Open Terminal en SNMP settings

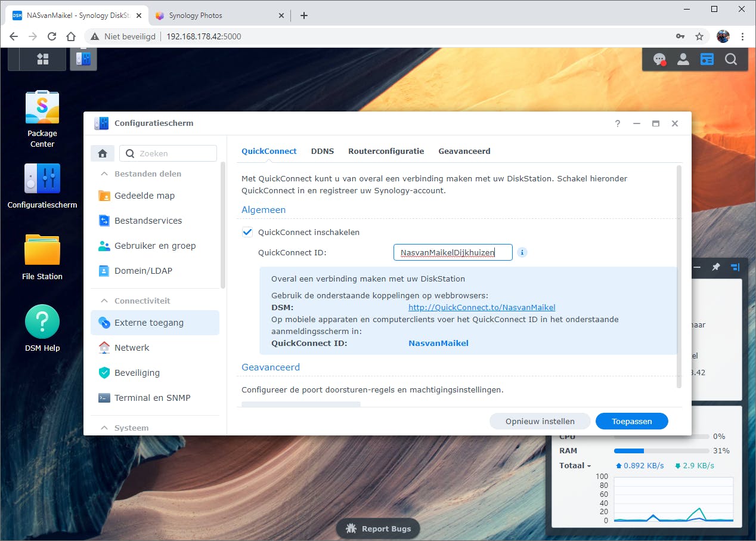(155, 398)
